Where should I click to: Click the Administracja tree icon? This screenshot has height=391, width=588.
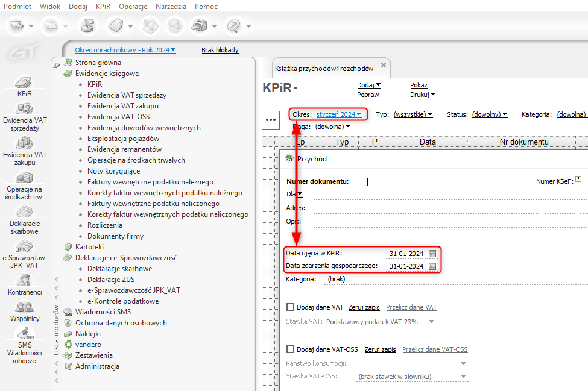pos(68,366)
